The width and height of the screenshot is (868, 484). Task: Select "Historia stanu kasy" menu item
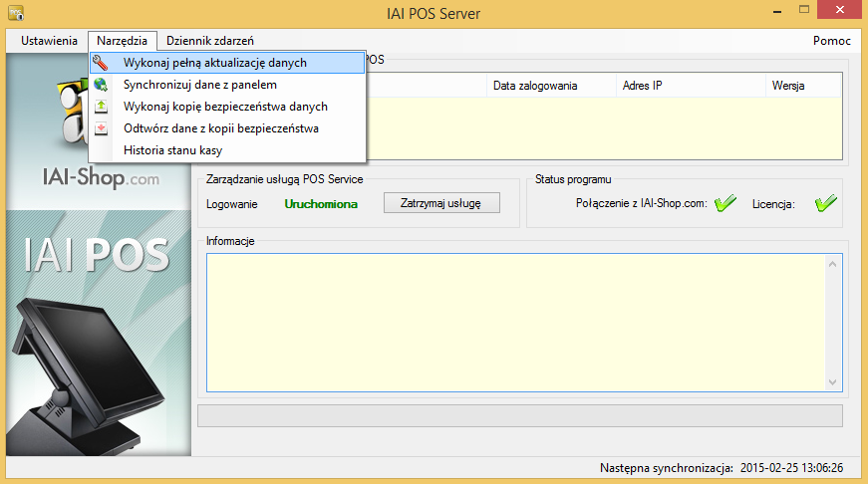(x=172, y=150)
